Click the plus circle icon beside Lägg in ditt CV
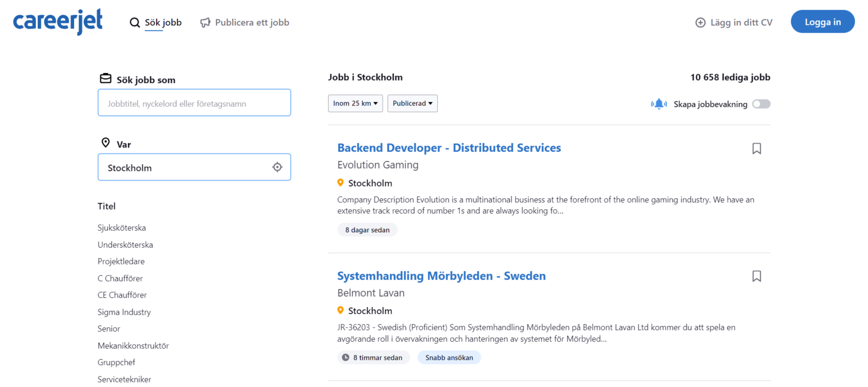 700,23
